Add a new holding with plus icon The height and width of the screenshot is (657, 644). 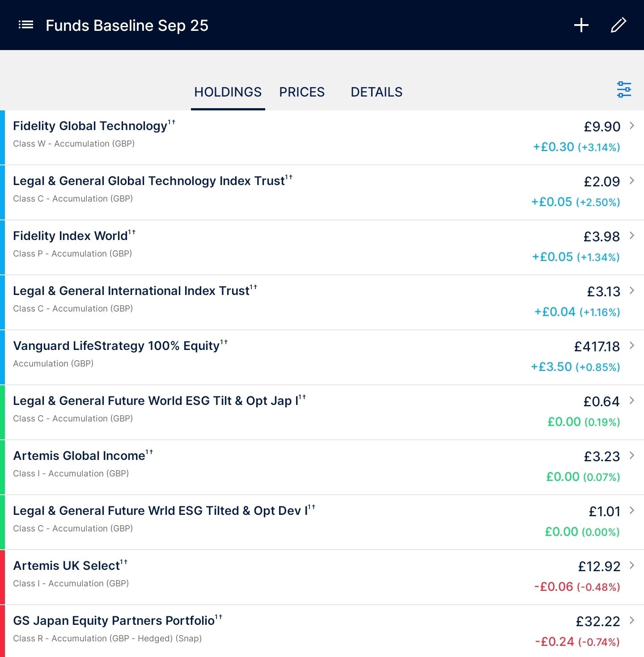coord(581,25)
